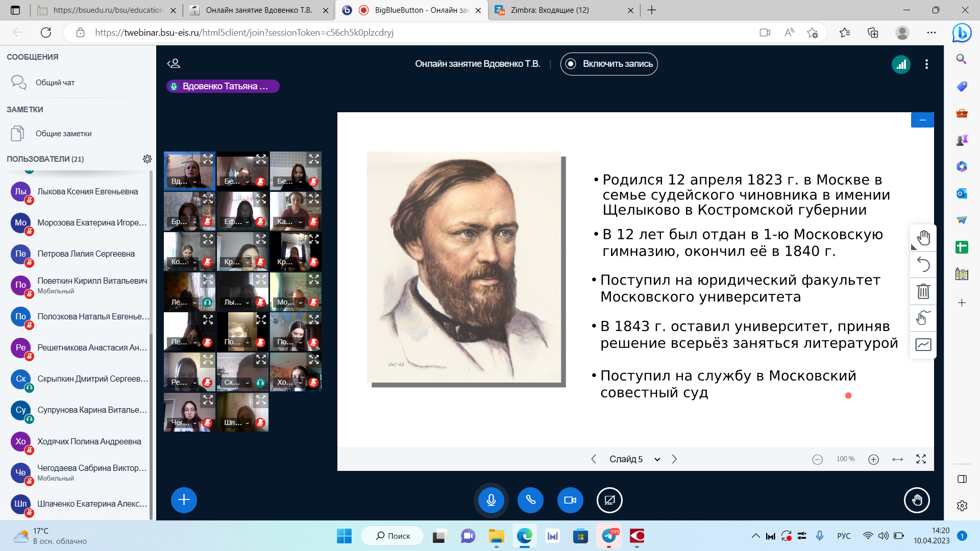This screenshot has width=980, height=551.
Task: Open Слайд 5 slide selector dropdown
Action: click(x=635, y=459)
